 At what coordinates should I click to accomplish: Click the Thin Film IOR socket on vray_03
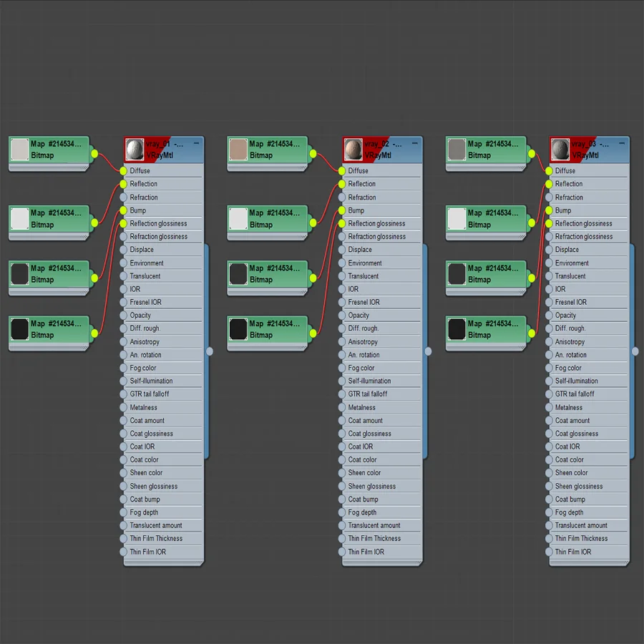(x=549, y=552)
